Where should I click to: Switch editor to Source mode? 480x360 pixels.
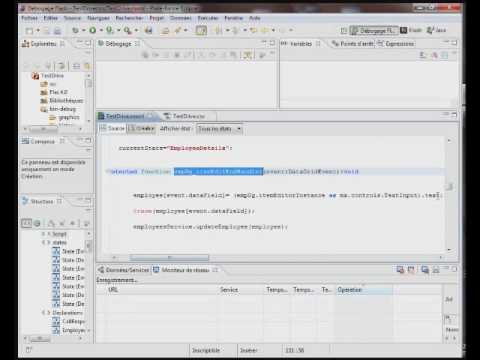(112, 128)
